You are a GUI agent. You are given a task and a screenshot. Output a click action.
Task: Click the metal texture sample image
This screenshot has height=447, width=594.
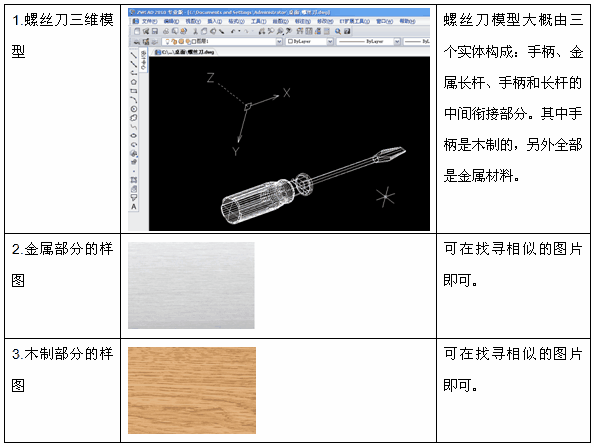click(x=191, y=285)
